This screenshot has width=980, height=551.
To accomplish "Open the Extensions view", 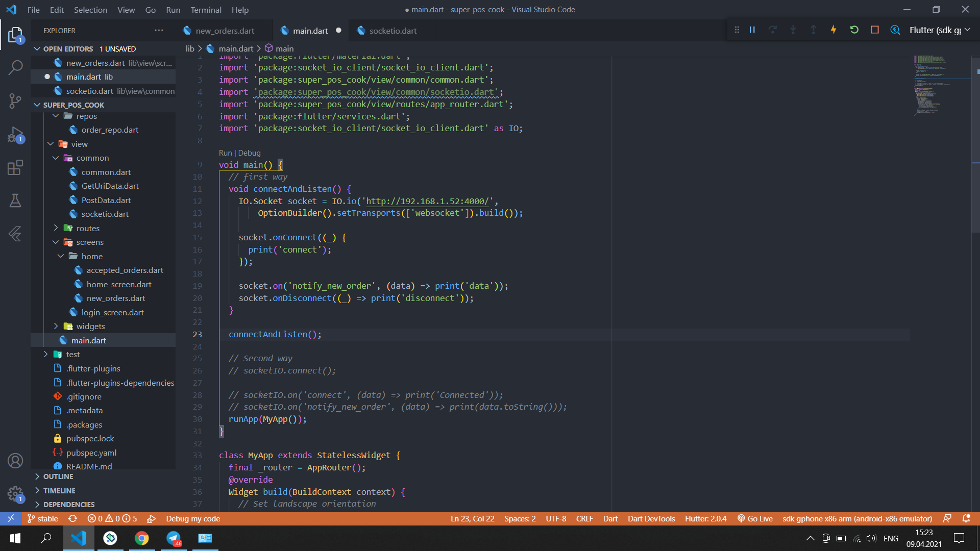I will (x=15, y=168).
